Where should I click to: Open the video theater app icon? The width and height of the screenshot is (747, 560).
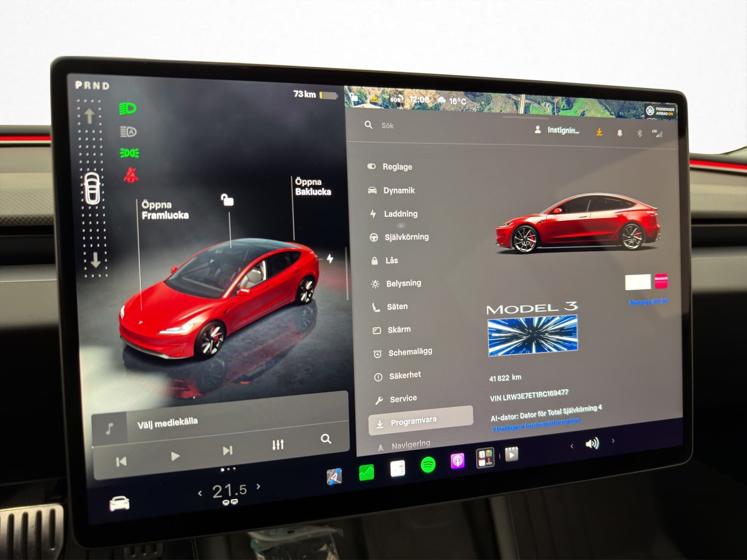pyautogui.click(x=512, y=454)
